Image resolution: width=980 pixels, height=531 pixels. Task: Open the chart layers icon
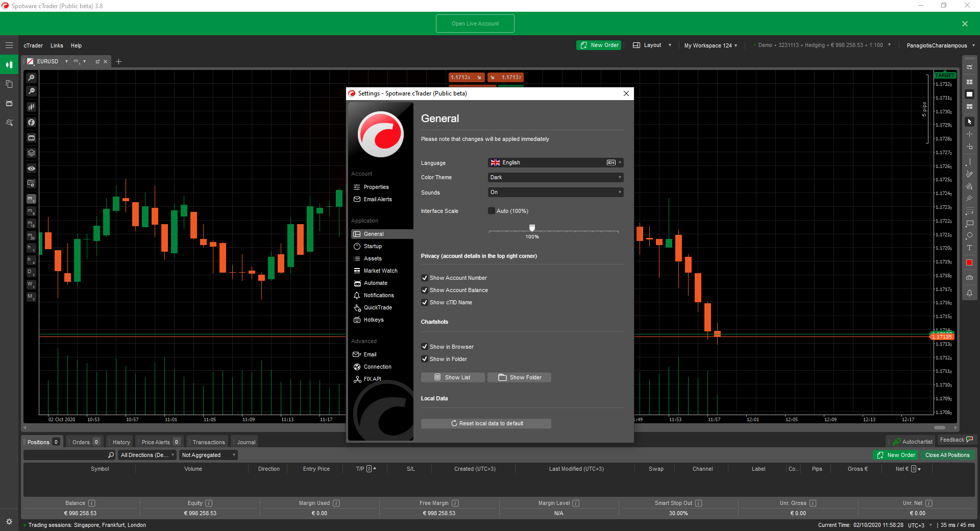coord(31,153)
